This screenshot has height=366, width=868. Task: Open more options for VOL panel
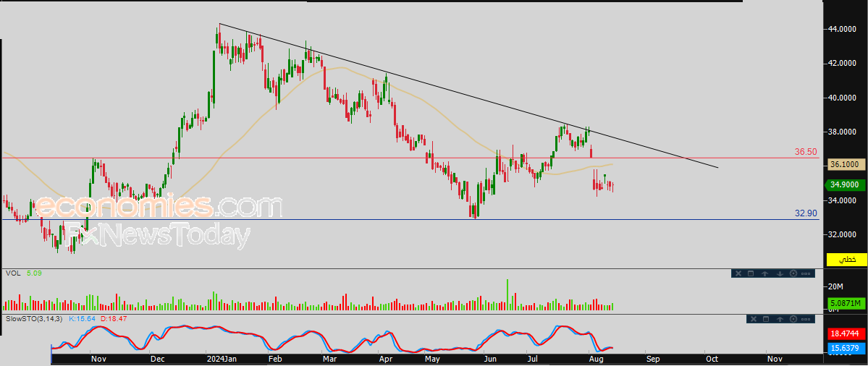point(806,273)
